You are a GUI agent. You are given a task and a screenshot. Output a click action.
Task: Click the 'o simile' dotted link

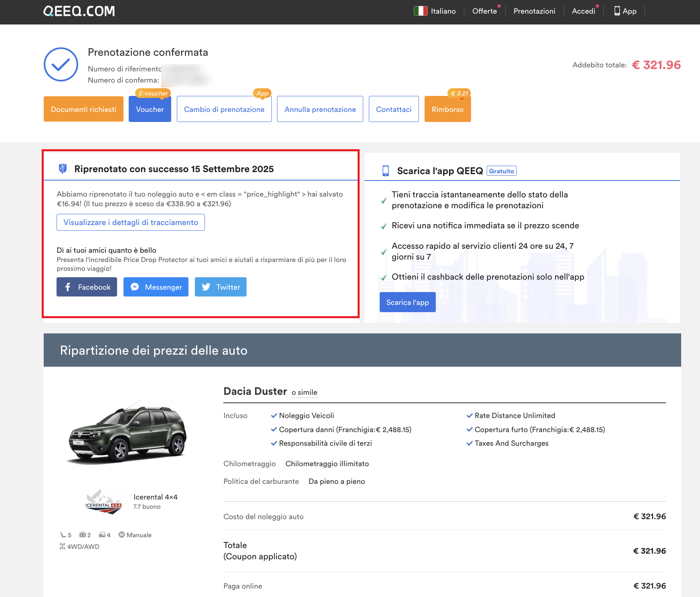point(304,392)
